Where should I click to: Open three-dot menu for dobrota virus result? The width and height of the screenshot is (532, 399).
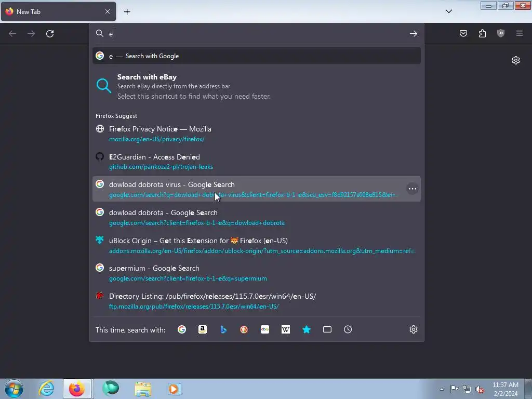(x=412, y=189)
